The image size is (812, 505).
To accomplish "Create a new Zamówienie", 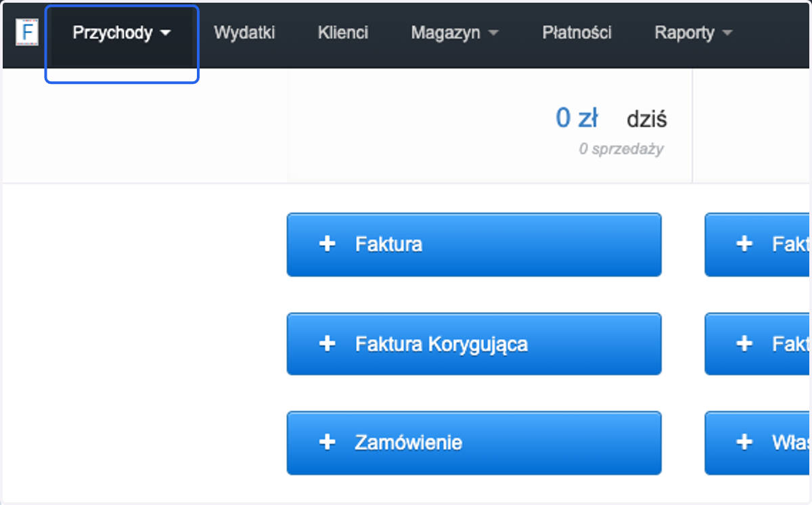I will pos(474,443).
